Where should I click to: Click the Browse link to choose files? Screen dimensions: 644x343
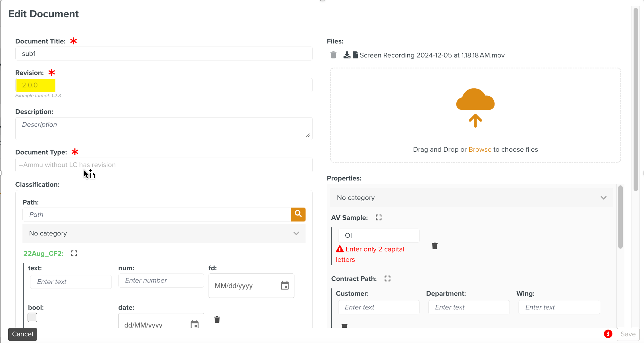click(x=480, y=150)
